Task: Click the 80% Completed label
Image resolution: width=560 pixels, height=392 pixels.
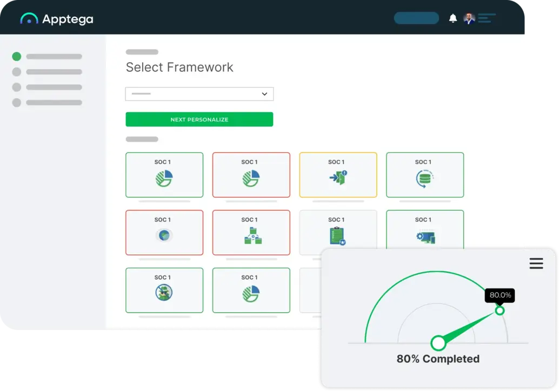Action: (x=438, y=359)
